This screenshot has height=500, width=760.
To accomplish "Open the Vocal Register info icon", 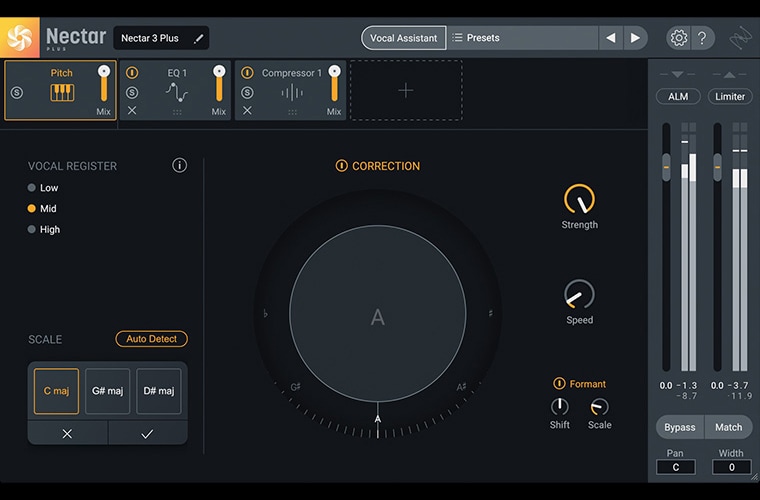I will pyautogui.click(x=179, y=166).
